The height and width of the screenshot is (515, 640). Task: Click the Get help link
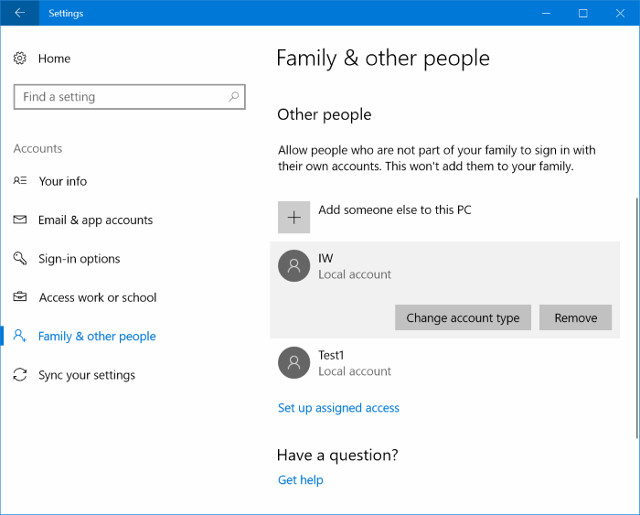pos(300,480)
